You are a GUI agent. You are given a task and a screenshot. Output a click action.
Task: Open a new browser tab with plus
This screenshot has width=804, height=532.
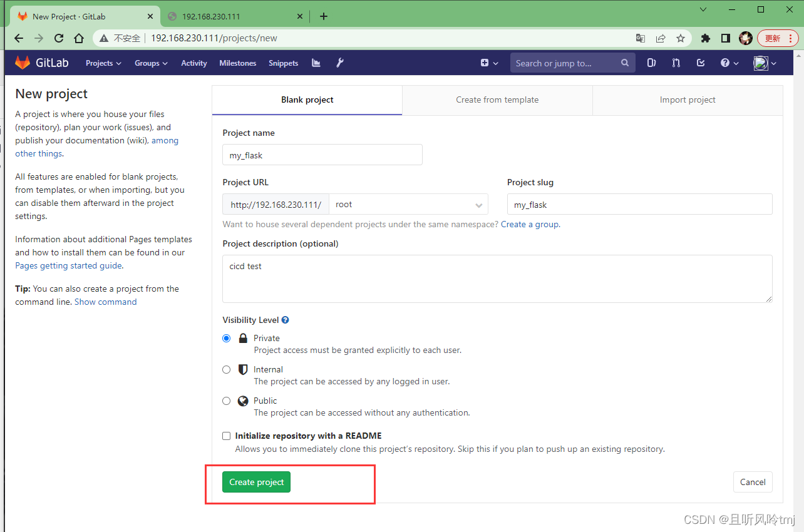tap(323, 16)
